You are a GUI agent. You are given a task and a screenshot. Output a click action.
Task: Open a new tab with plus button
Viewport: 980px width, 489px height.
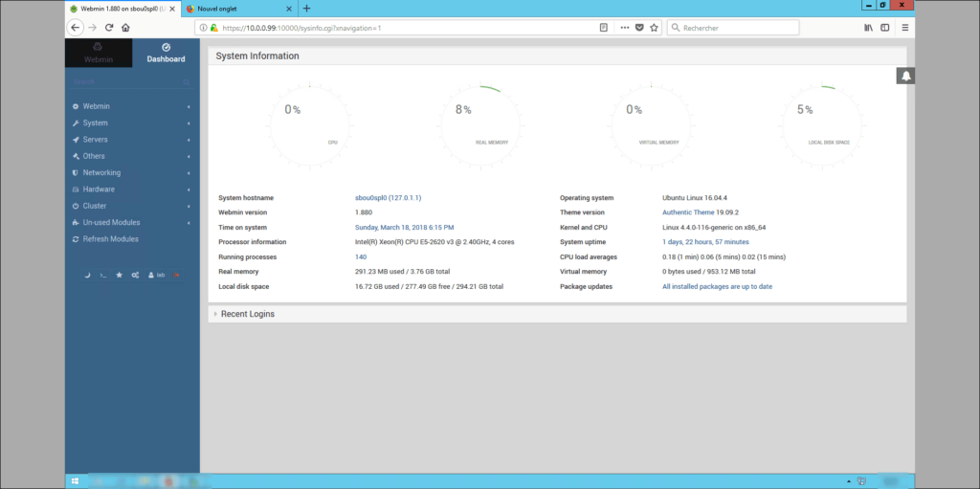click(x=307, y=9)
